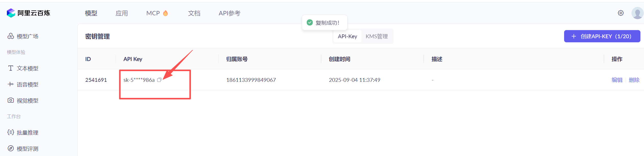Click the user avatar in the top right
This screenshot has height=156, width=644.
[x=637, y=13]
